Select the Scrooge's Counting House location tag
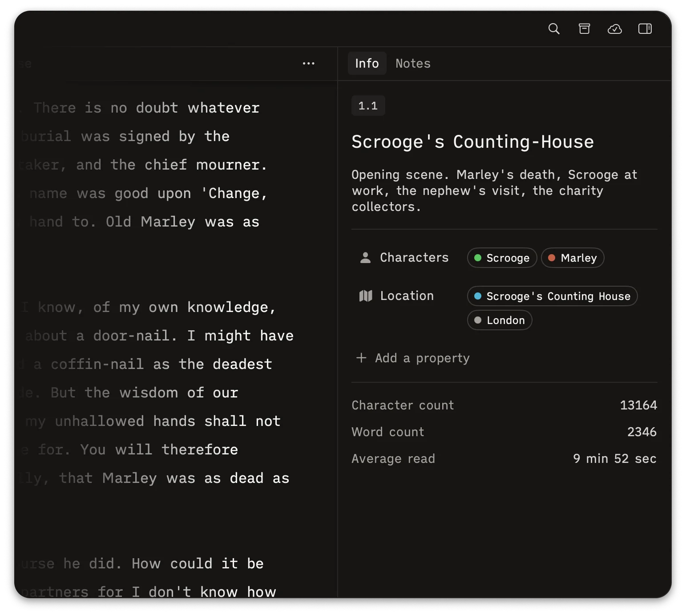The image size is (686, 616). tap(552, 296)
